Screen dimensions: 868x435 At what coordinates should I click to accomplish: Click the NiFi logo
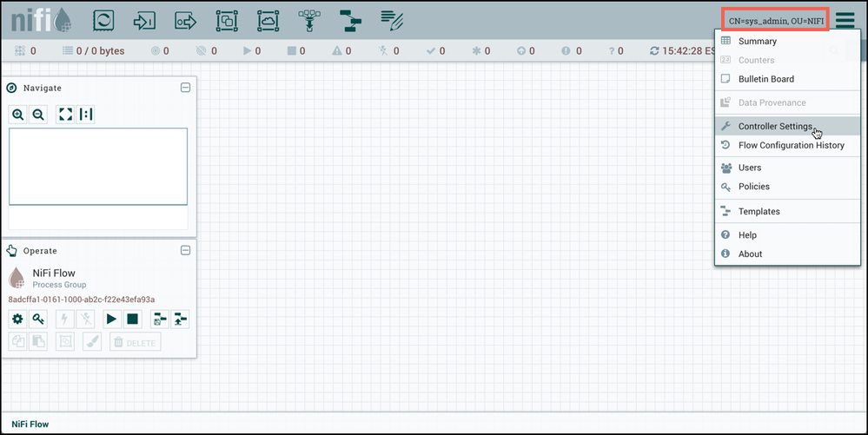click(x=41, y=21)
